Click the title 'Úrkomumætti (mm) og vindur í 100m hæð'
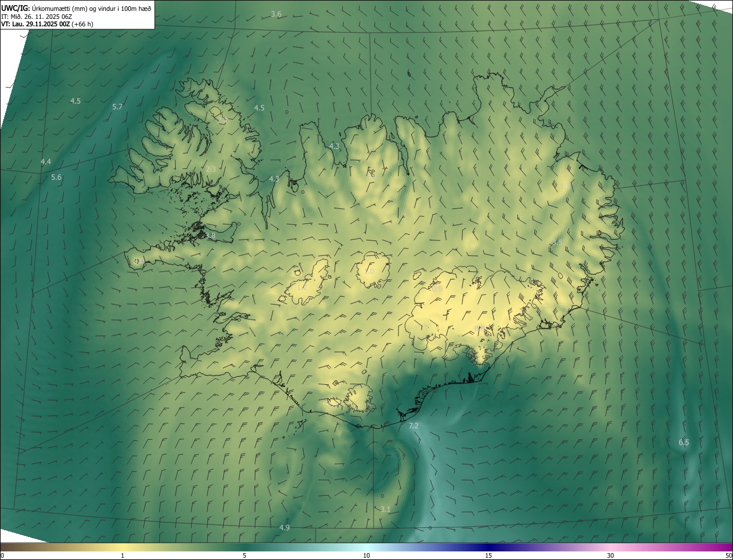 [x=91, y=8]
